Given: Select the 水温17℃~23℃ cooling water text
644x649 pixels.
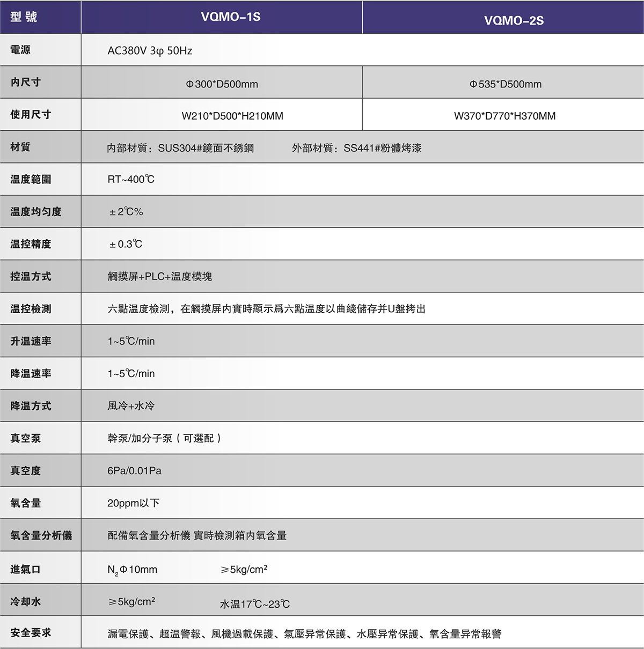Looking at the screenshot, I should click(x=255, y=604).
